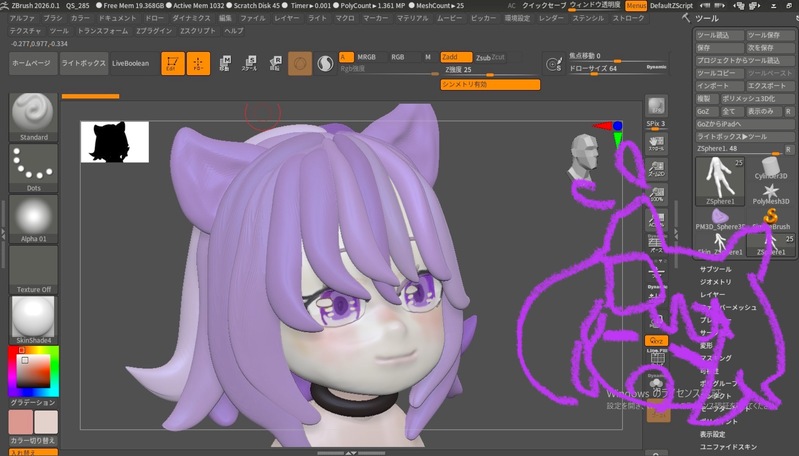The image size is (799, 456).
Task: Open the ブラシ menu
Action: click(x=53, y=18)
